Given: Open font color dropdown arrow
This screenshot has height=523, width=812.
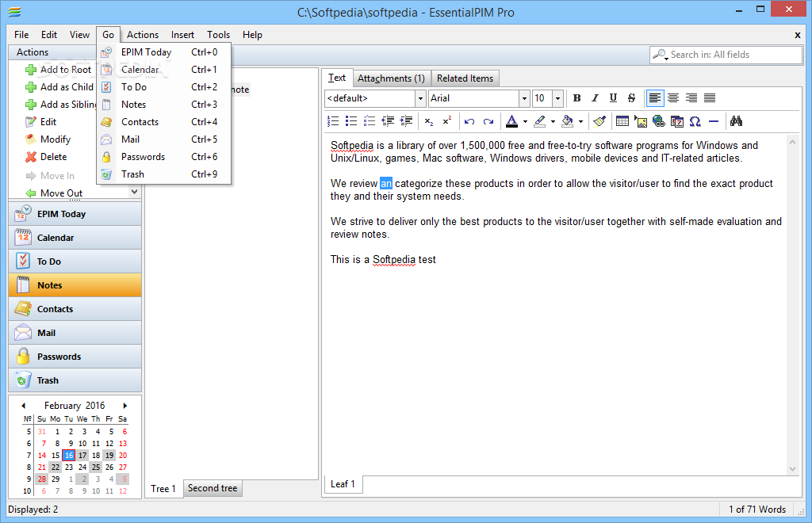Looking at the screenshot, I should point(525,121).
